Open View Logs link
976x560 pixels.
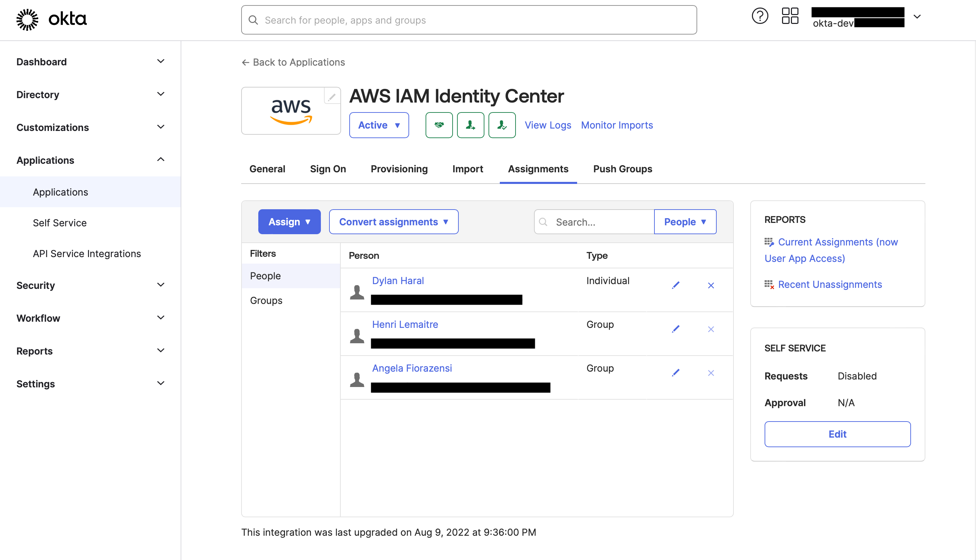548,125
